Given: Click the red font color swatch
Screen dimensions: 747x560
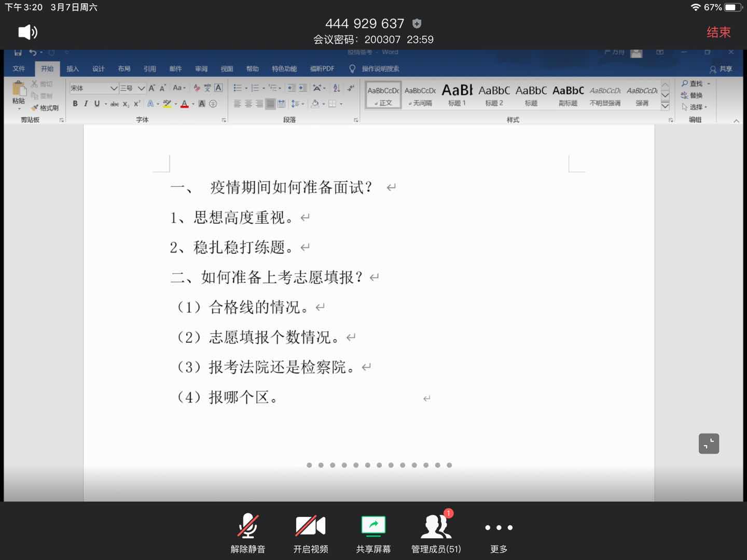Looking at the screenshot, I should coord(184,104).
